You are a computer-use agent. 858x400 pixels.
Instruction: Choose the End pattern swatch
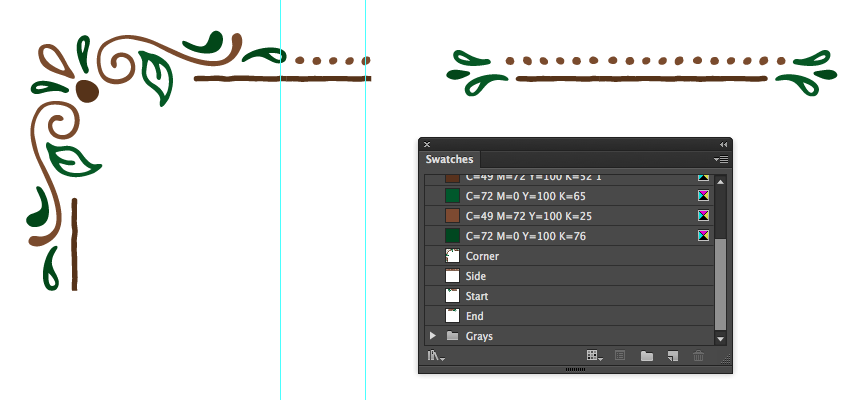point(569,316)
